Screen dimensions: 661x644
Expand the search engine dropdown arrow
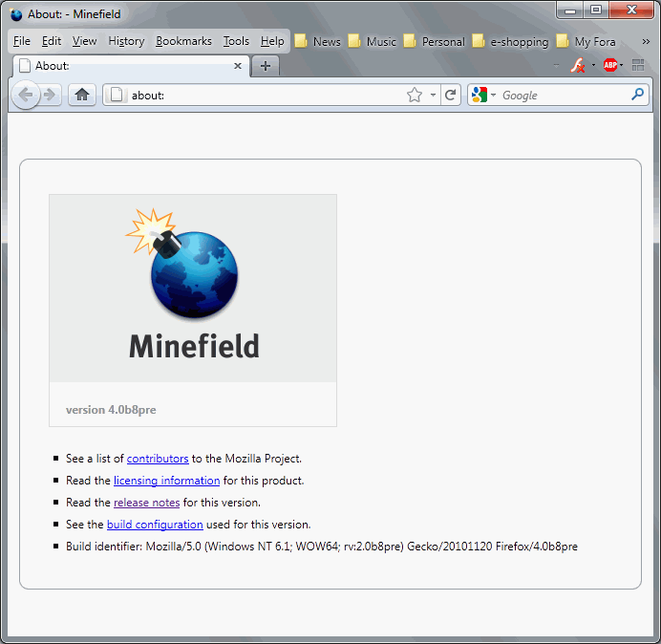coord(493,95)
